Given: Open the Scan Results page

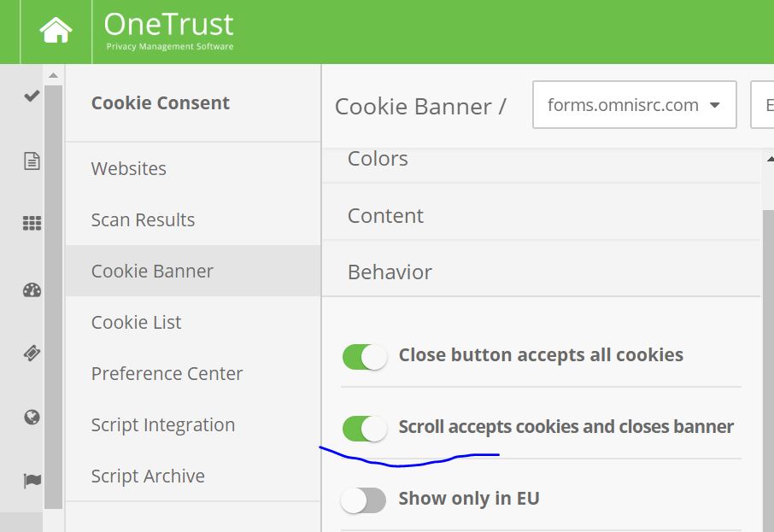Looking at the screenshot, I should pos(143,219).
